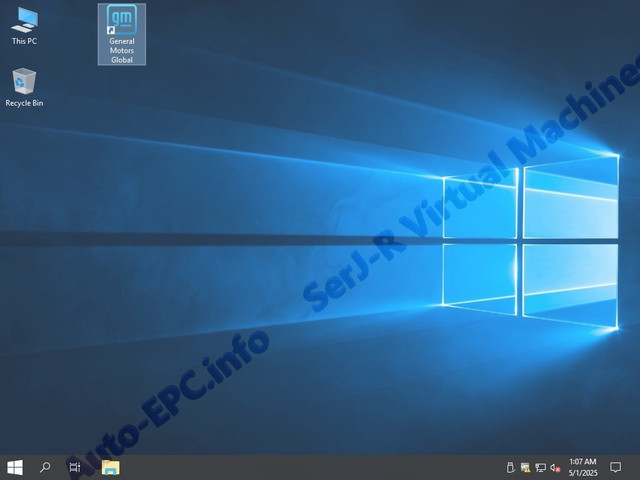The height and width of the screenshot is (480, 640).
Task: Click the muted speaker volume icon
Action: (x=555, y=467)
